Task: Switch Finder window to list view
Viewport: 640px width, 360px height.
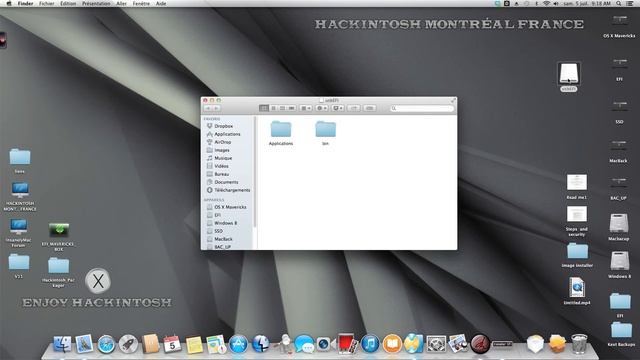Action: pyautogui.click(x=273, y=108)
